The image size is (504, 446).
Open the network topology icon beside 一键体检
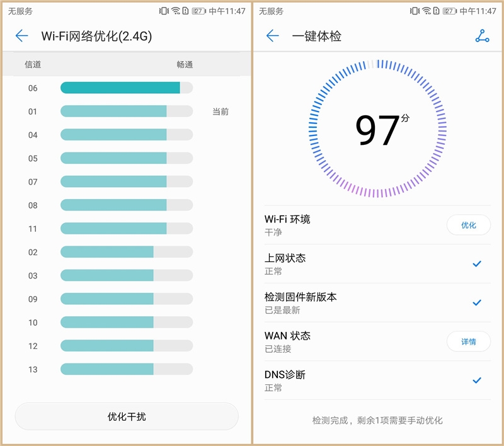[482, 36]
